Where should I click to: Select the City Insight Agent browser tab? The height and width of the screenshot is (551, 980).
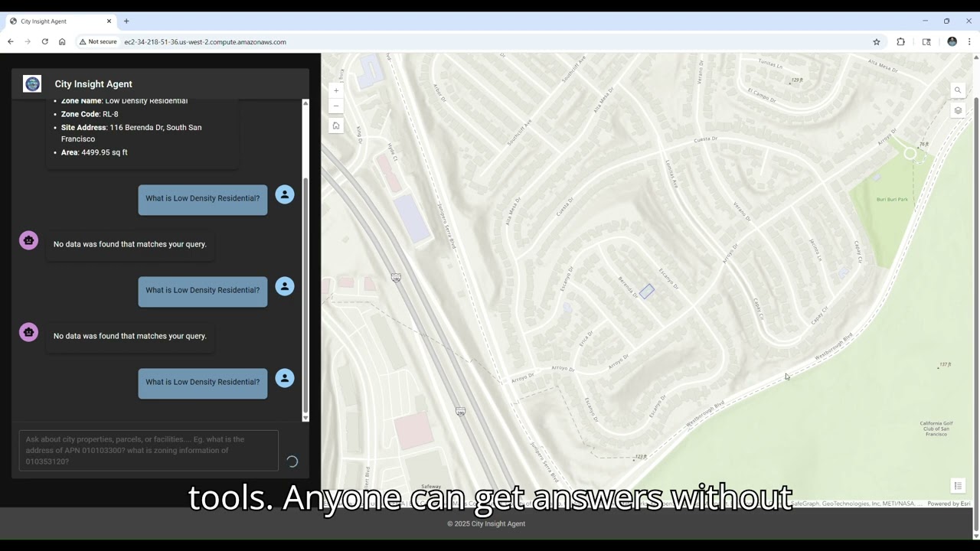coord(61,21)
